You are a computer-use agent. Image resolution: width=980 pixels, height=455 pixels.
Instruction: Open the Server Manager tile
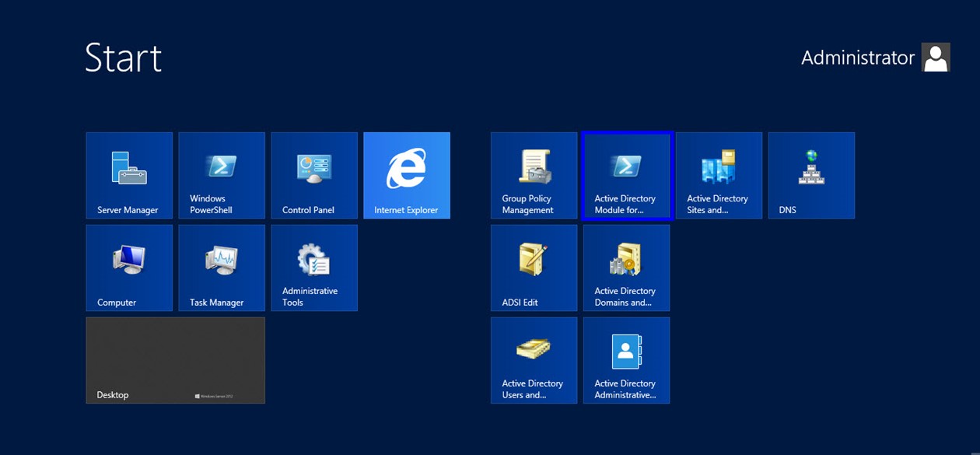pyautogui.click(x=129, y=175)
